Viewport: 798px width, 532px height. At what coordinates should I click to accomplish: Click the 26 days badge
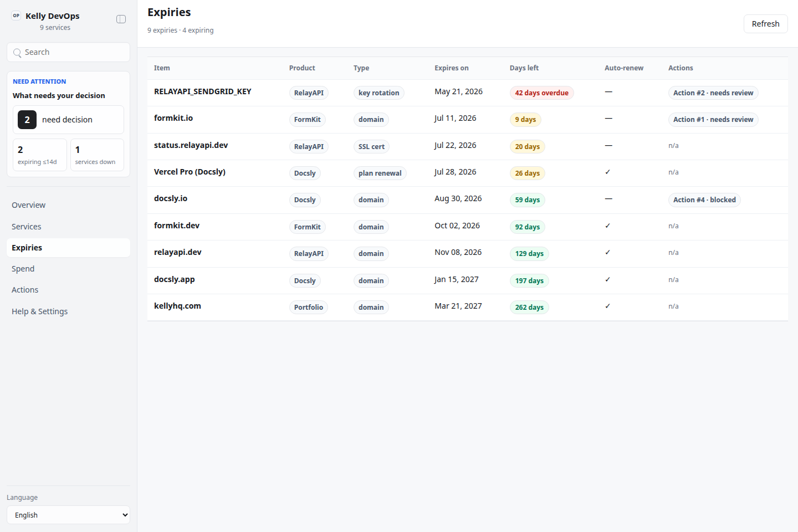[528, 173]
